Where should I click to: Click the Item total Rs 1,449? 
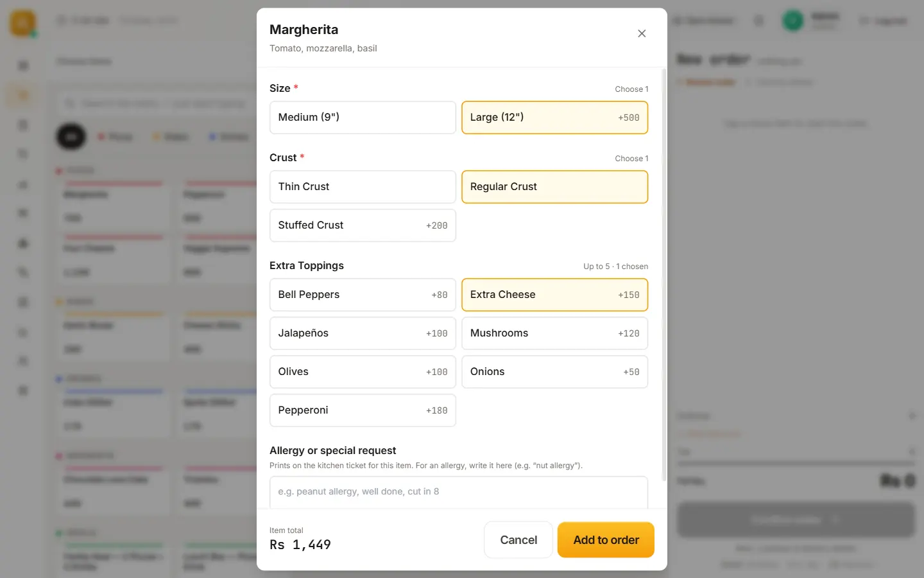(300, 539)
